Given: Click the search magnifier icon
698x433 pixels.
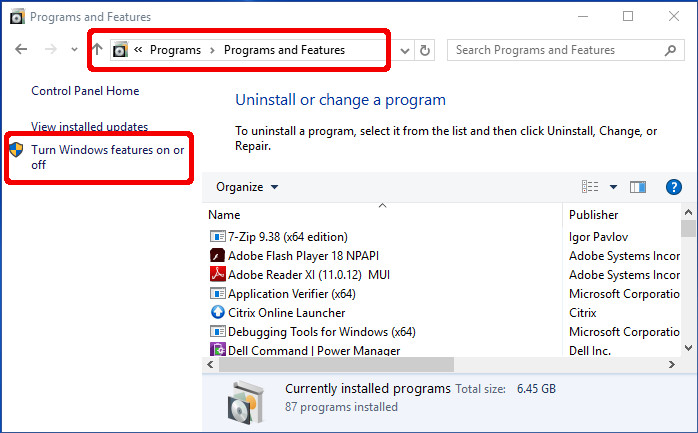Looking at the screenshot, I should pos(671,50).
